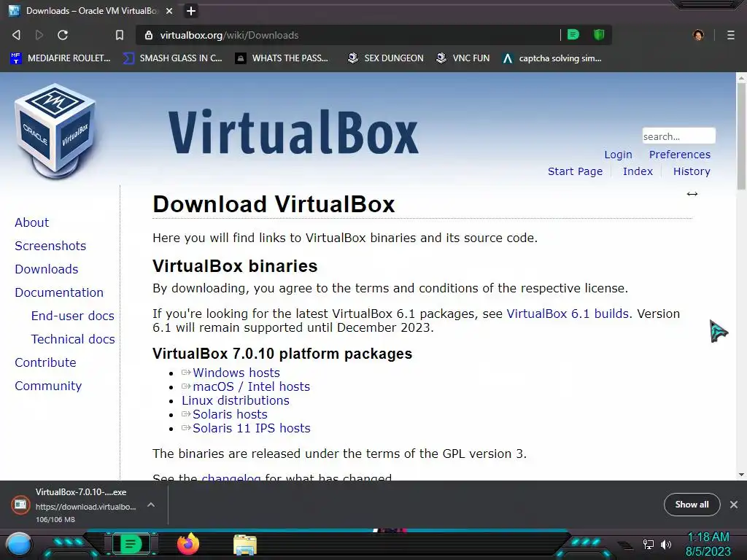Close the Downloads – Oracle VM VirtualBox tab
This screenshot has height=560, width=747.
click(169, 11)
